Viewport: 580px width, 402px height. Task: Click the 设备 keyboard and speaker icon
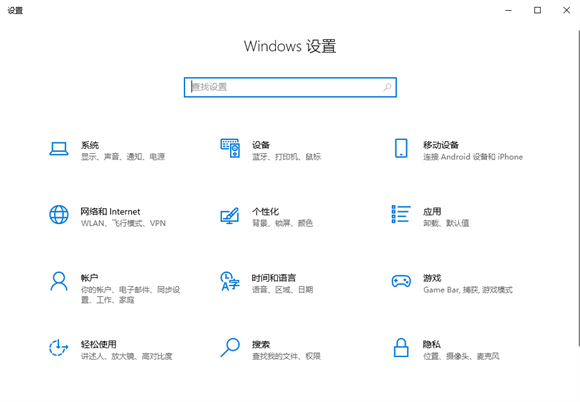pos(230,148)
